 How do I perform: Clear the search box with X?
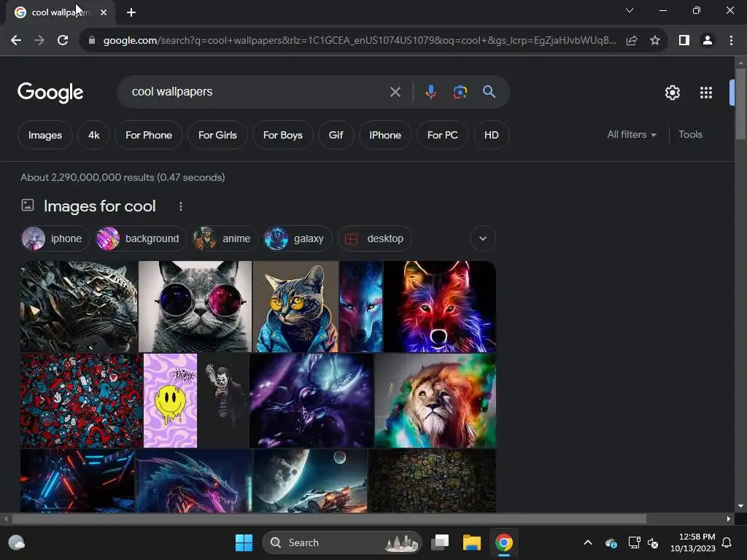tap(395, 92)
